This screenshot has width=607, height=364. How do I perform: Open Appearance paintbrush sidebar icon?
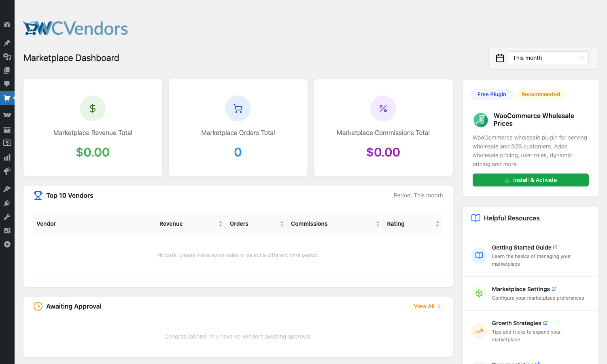pos(7,189)
